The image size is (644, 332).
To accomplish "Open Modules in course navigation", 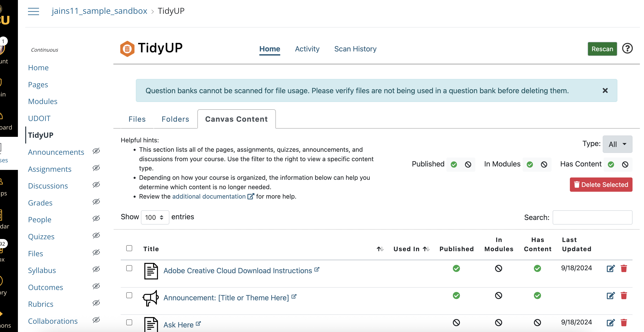I will tap(43, 101).
